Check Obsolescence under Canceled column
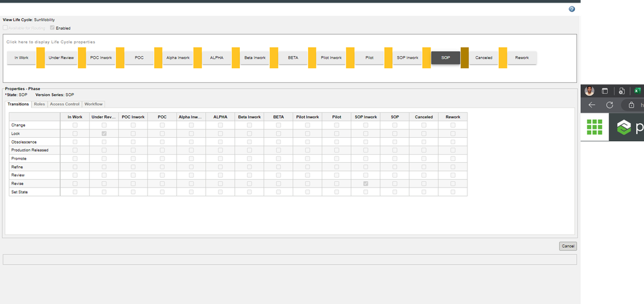644x304 pixels. 424,142
